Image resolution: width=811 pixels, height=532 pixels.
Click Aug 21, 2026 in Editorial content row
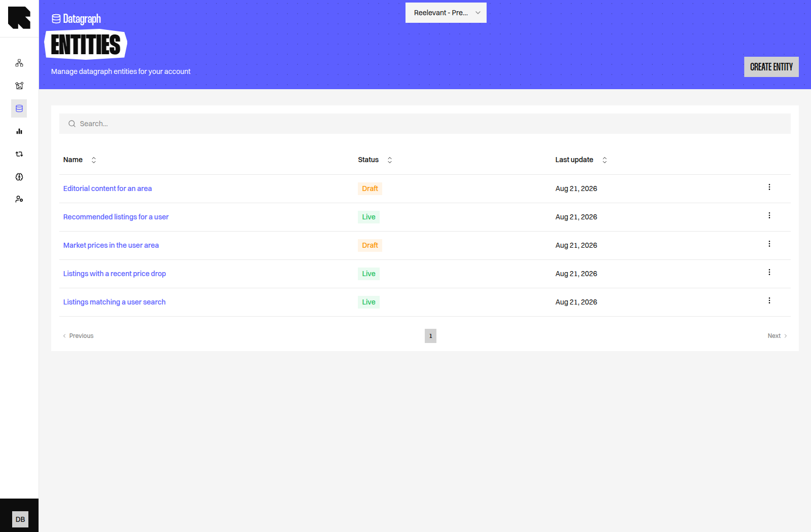point(576,188)
